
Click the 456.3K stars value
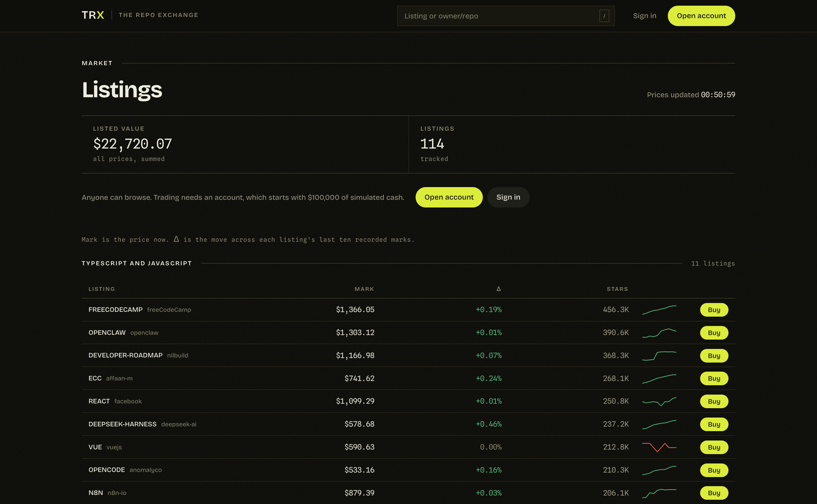pyautogui.click(x=616, y=310)
